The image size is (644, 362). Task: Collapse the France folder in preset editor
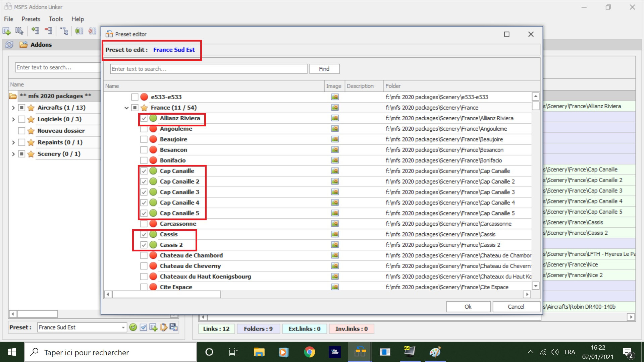click(126, 108)
